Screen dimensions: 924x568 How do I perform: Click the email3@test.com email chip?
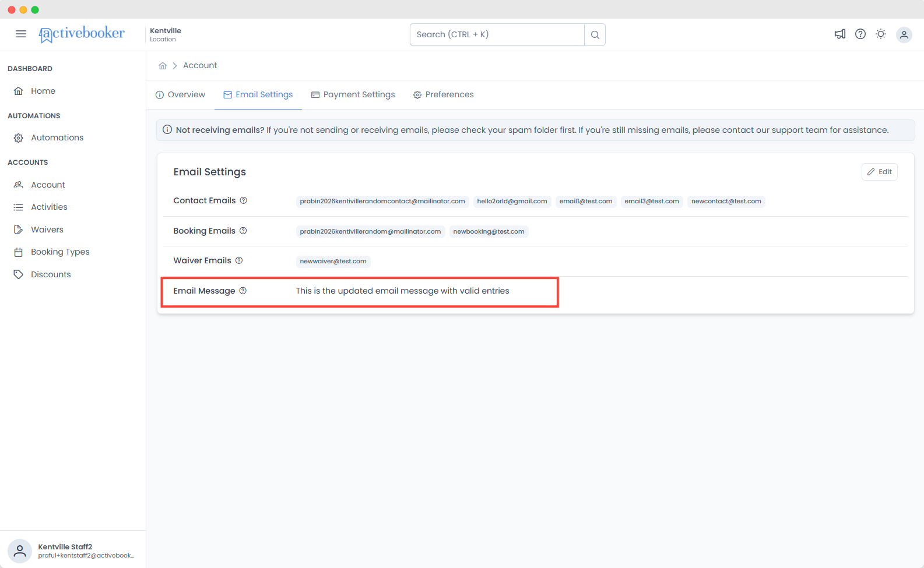pos(652,201)
